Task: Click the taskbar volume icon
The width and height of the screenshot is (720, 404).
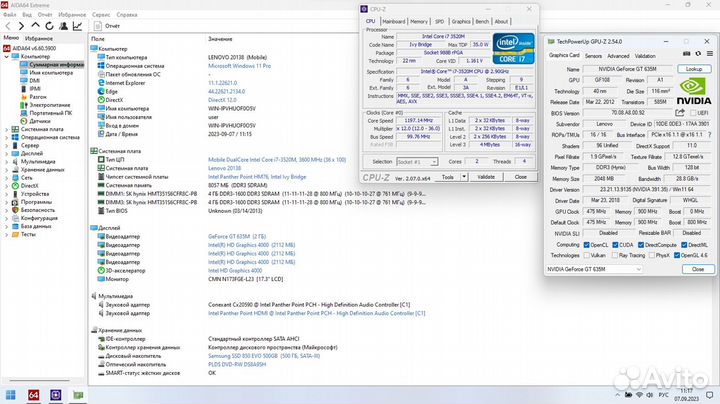Action: point(649,395)
